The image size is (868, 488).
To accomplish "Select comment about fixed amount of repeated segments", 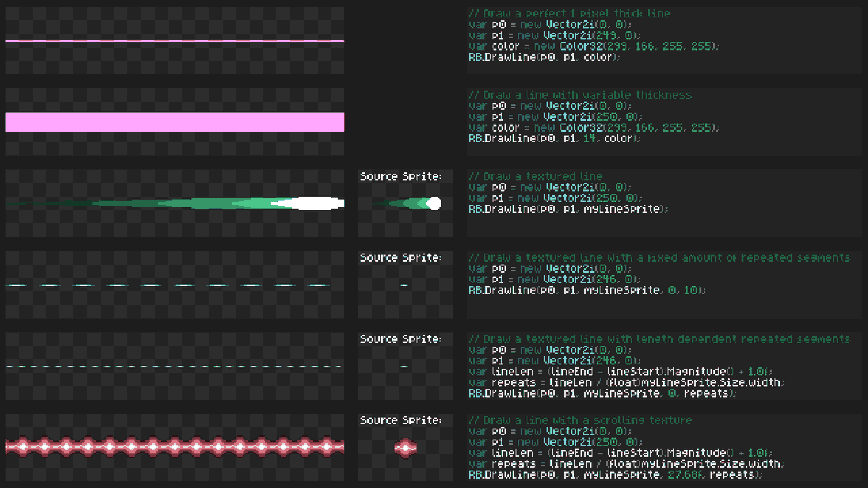I will point(660,257).
